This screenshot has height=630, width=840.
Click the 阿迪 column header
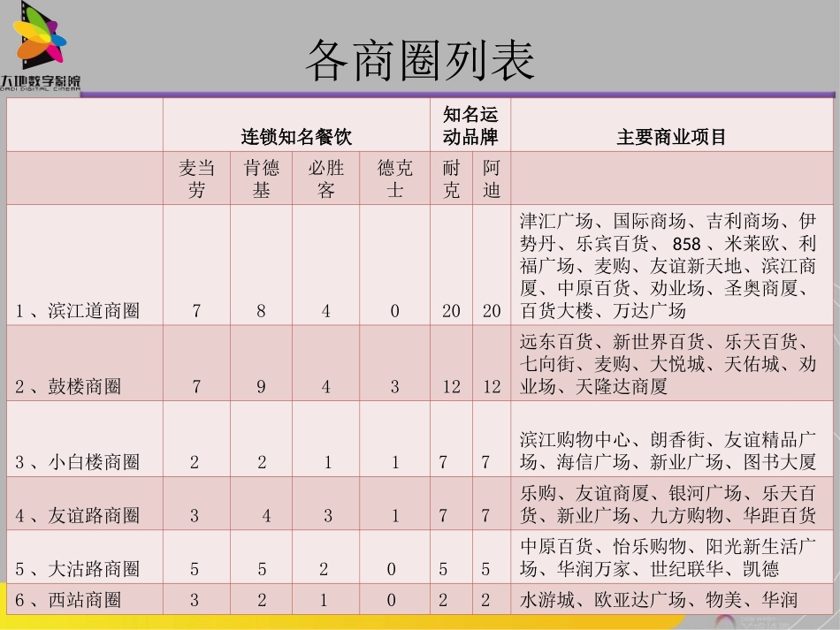click(x=492, y=178)
